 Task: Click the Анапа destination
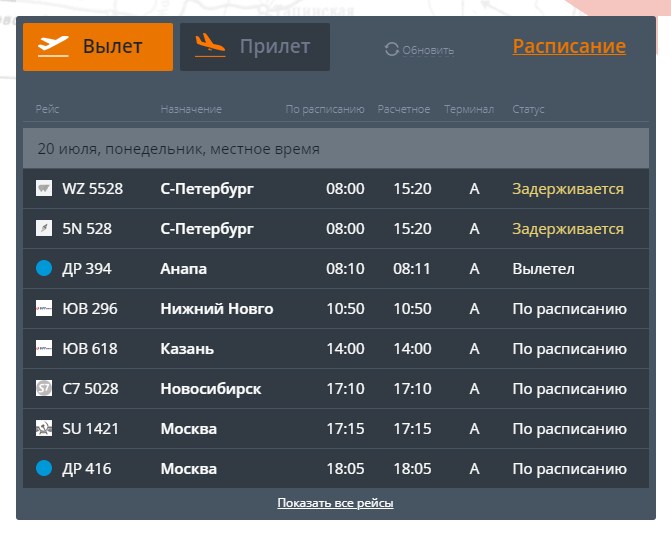[184, 269]
